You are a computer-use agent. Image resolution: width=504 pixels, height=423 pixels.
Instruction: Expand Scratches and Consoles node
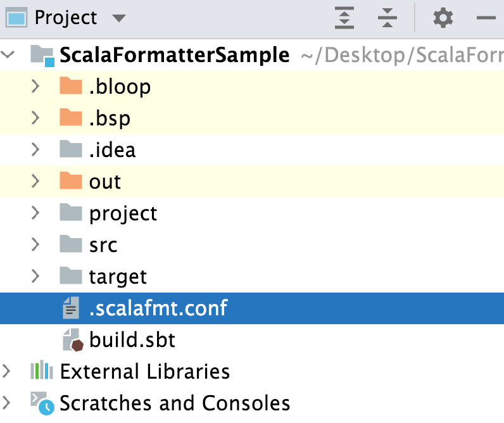click(6, 403)
